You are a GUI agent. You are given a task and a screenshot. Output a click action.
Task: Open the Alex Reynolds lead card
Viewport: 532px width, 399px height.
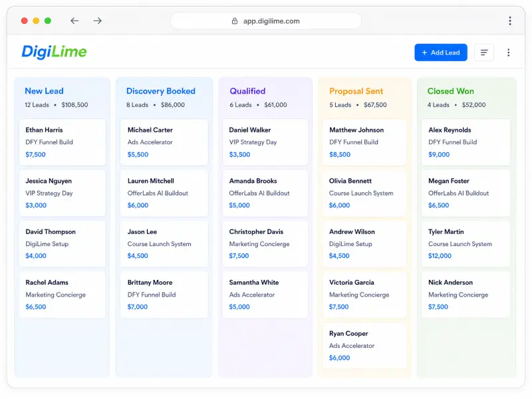[466, 142]
